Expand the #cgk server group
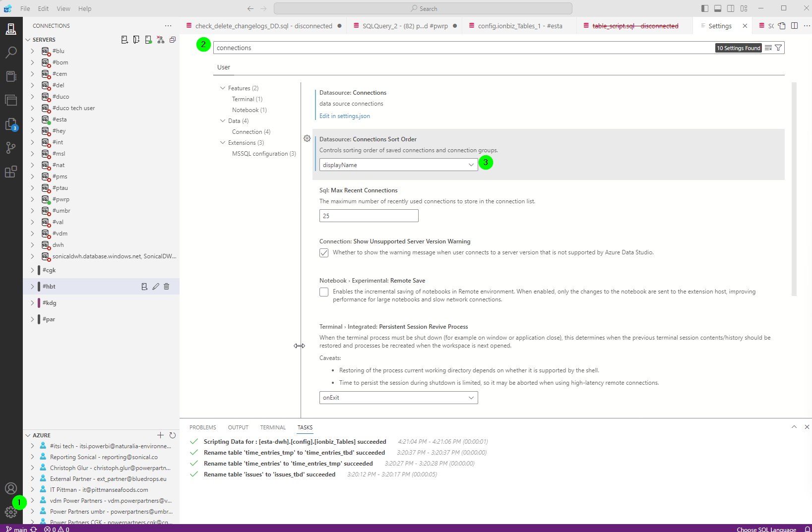812x532 pixels. (33, 270)
